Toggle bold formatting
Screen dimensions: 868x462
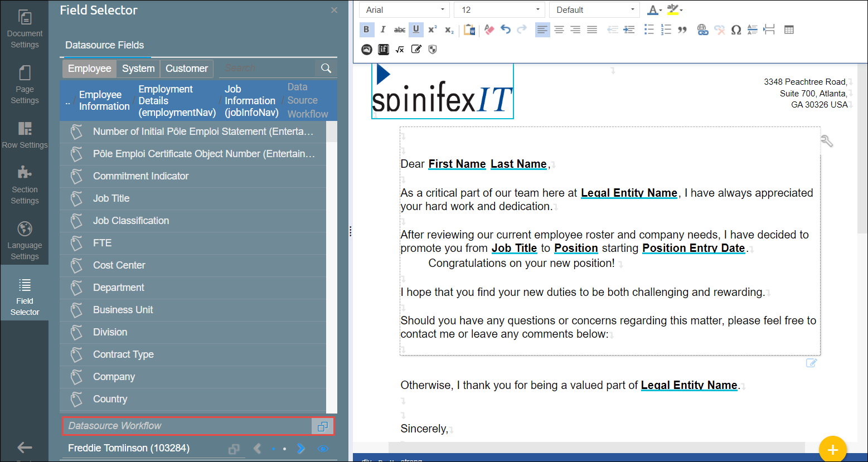tap(366, 30)
